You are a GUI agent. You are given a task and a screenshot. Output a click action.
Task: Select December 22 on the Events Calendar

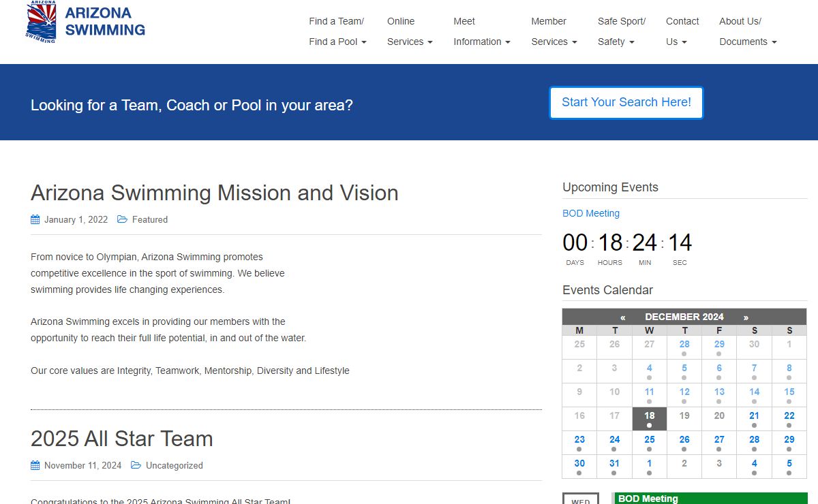tap(789, 419)
